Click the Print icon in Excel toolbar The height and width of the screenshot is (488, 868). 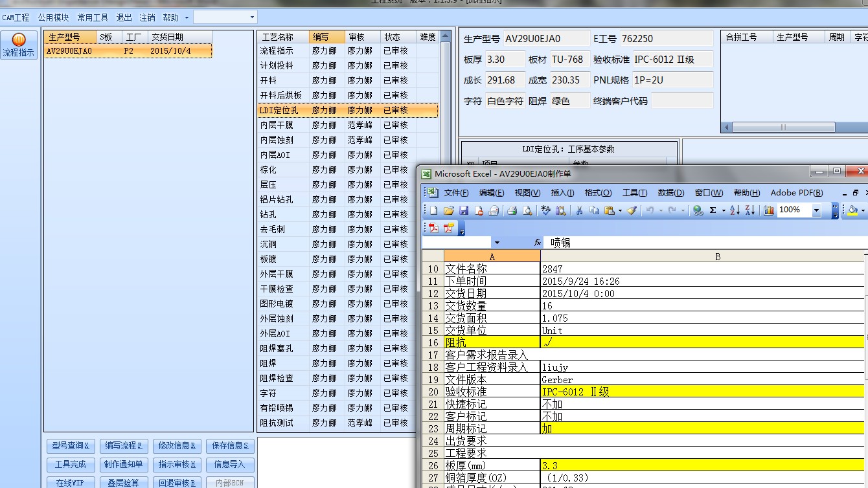pos(512,210)
